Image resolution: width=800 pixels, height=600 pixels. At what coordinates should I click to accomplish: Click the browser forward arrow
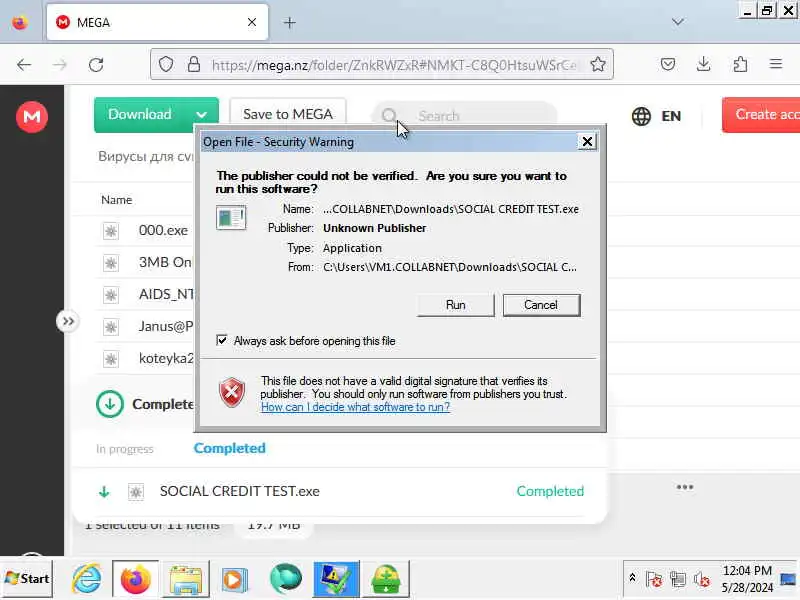click(x=60, y=65)
